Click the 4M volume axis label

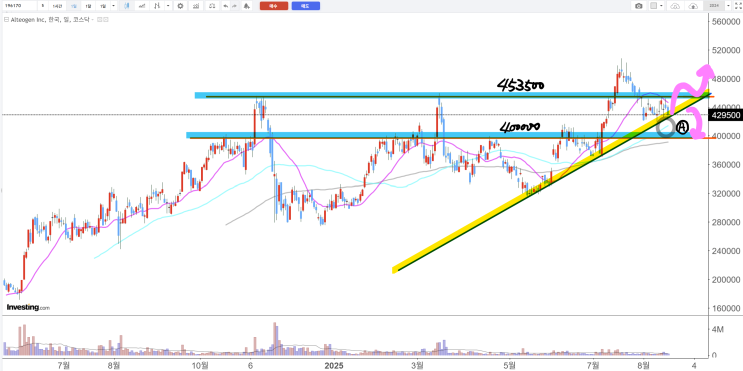(718, 329)
